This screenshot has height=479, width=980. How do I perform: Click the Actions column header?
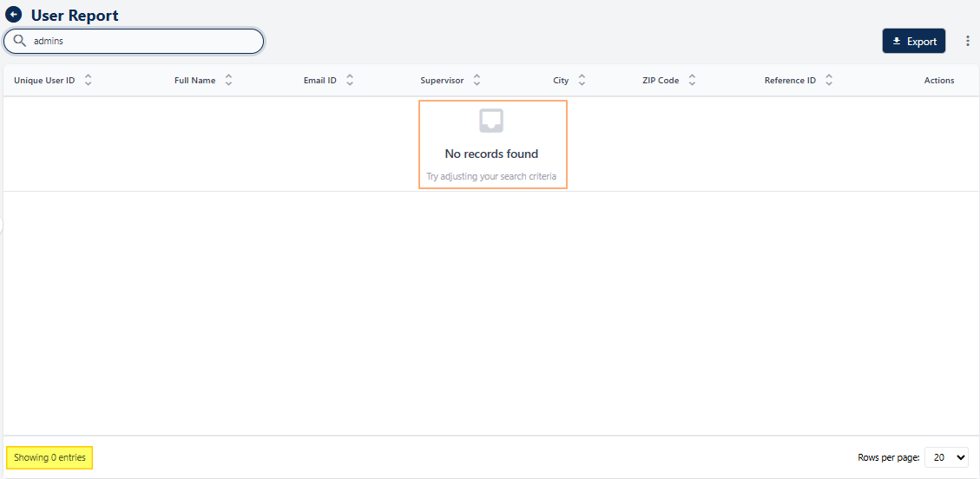[938, 81]
